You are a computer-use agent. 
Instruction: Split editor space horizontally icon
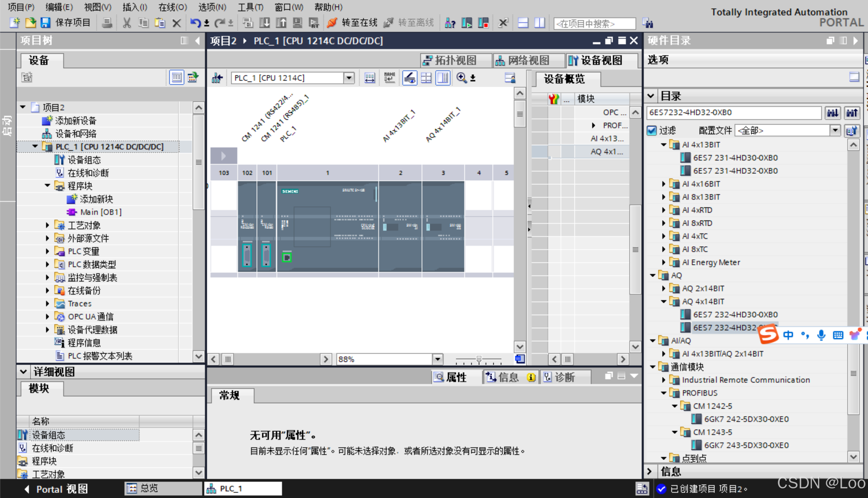523,22
